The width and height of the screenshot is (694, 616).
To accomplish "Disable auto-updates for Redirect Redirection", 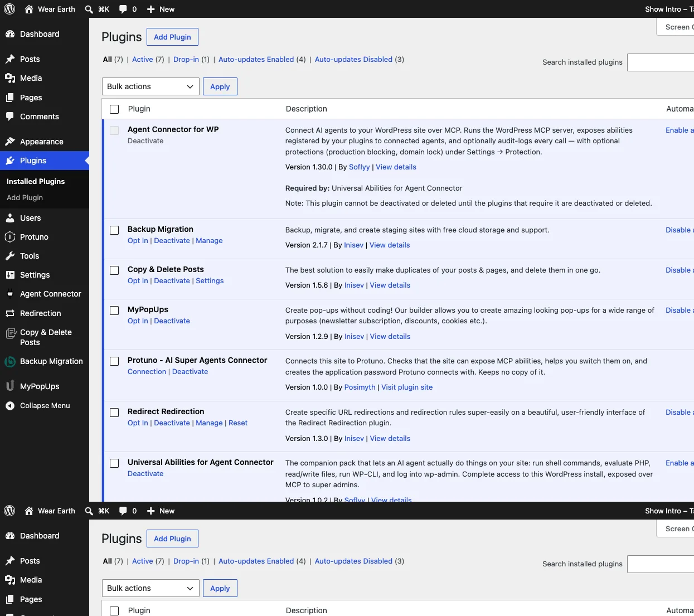I will (x=680, y=412).
